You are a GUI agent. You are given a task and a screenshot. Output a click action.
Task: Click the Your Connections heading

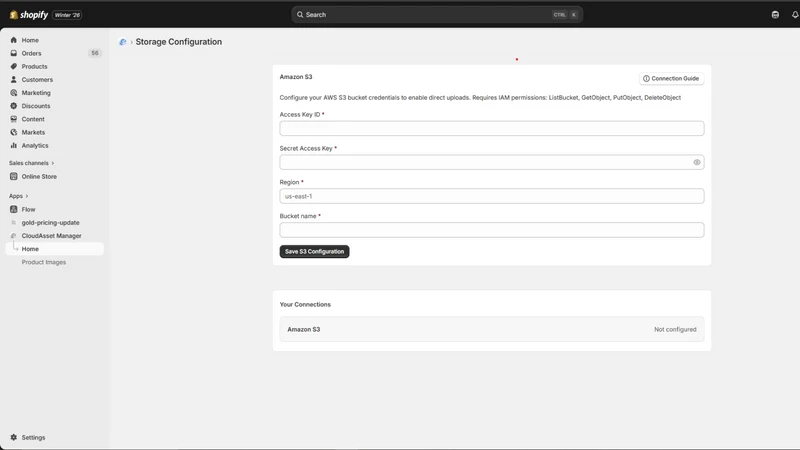click(305, 305)
